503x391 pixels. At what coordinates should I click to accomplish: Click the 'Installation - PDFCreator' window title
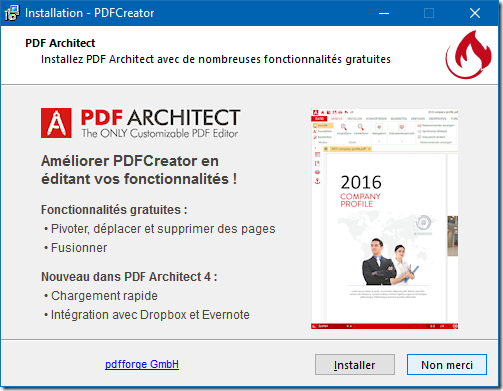coord(90,13)
